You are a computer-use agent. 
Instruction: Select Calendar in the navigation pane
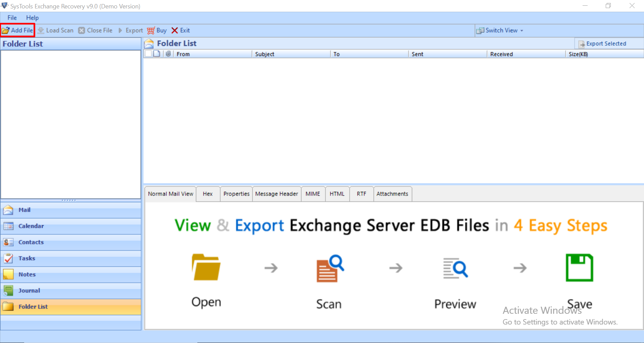pyautogui.click(x=71, y=226)
